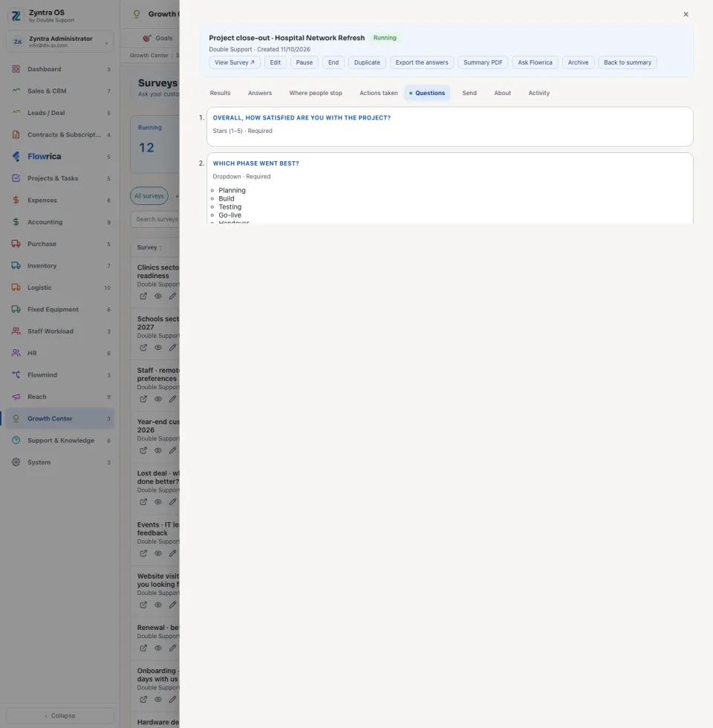Click the Growth Center bulb icon in sidebar
This screenshot has height=728, width=713.
[16, 418]
